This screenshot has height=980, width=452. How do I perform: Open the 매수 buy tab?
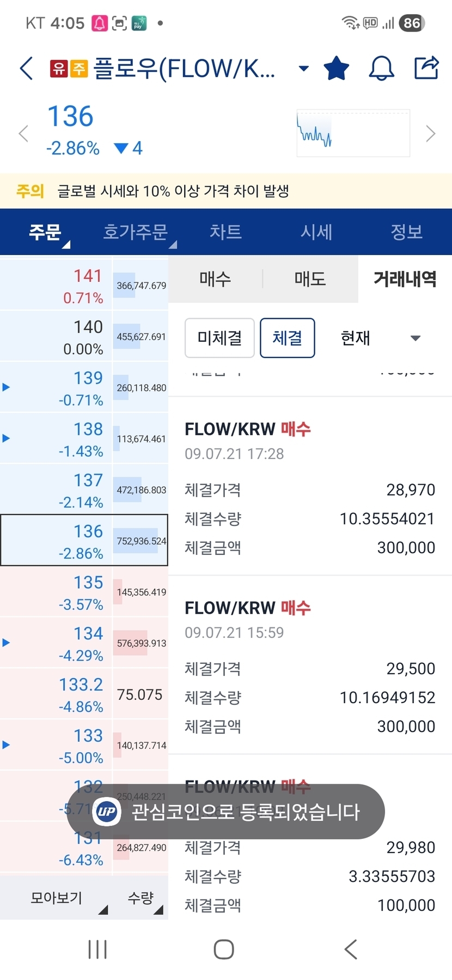215,279
